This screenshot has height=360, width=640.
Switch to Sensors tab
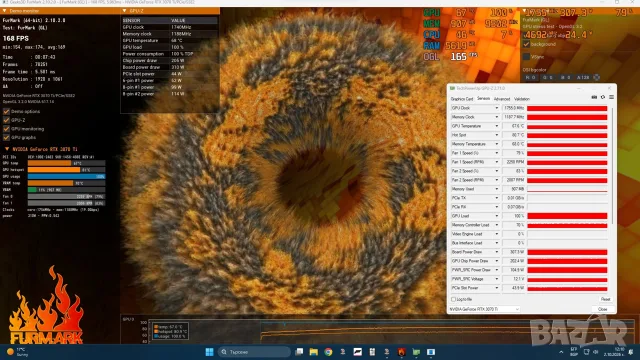pyautogui.click(x=483, y=99)
